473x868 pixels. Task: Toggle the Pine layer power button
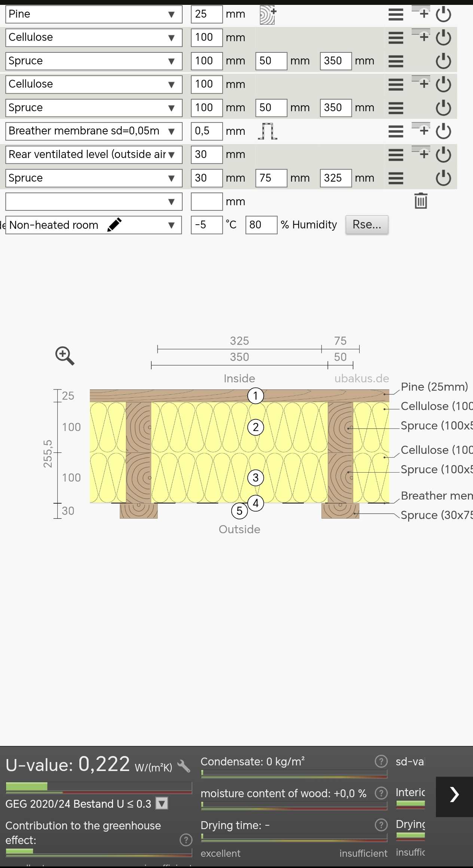coord(443,15)
